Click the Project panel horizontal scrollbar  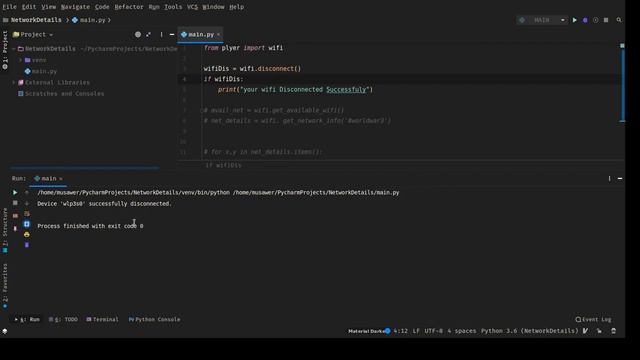[x=84, y=167]
